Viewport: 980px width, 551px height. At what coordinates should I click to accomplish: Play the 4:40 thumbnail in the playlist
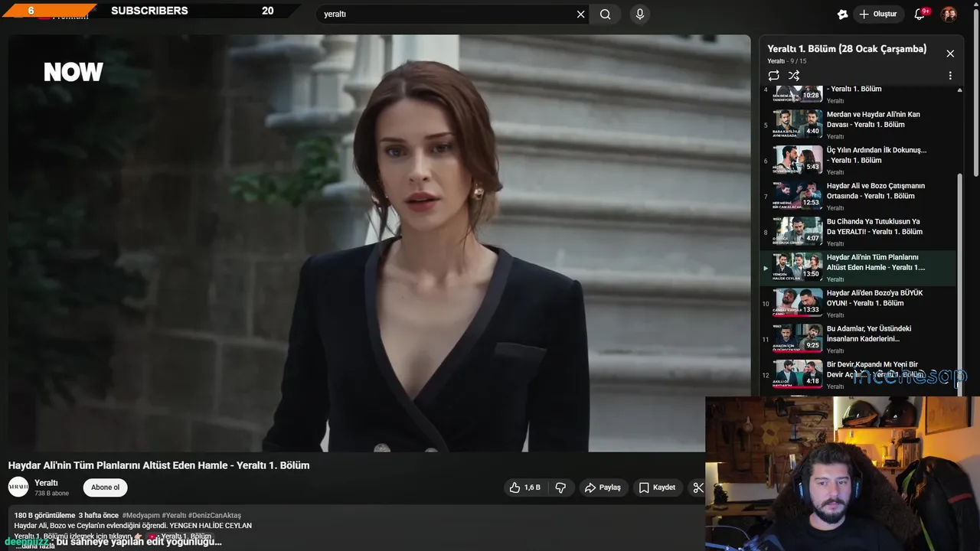point(798,124)
